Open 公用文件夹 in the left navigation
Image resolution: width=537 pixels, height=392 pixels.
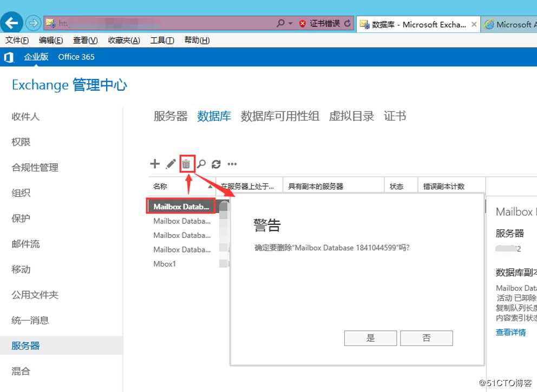tap(35, 295)
